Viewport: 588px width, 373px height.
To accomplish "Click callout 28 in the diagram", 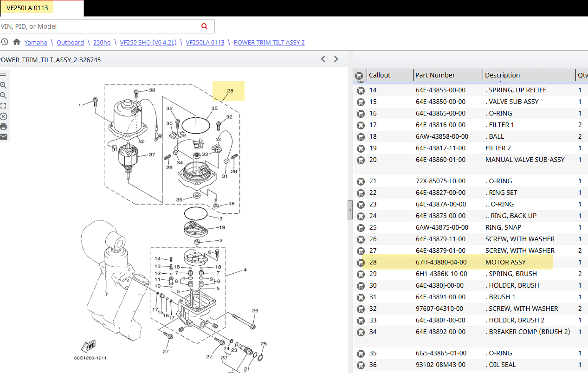I will 230,90.
